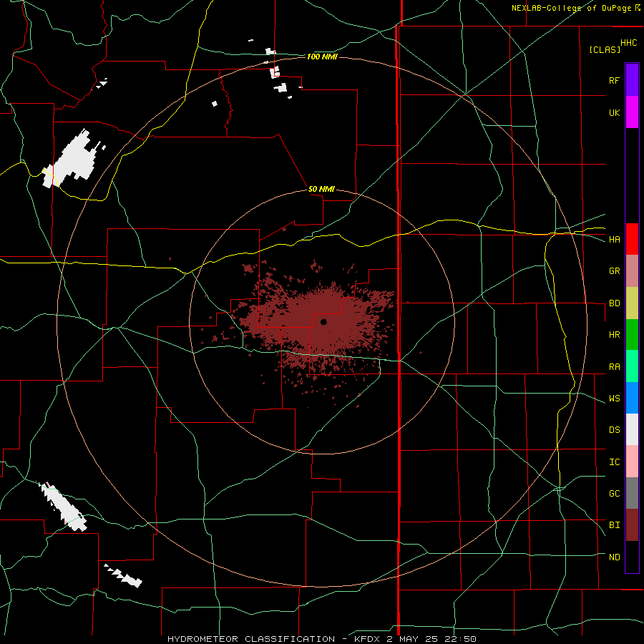Click the WS blue legend swatch
The width and height of the screenshot is (644, 644).
point(632,398)
